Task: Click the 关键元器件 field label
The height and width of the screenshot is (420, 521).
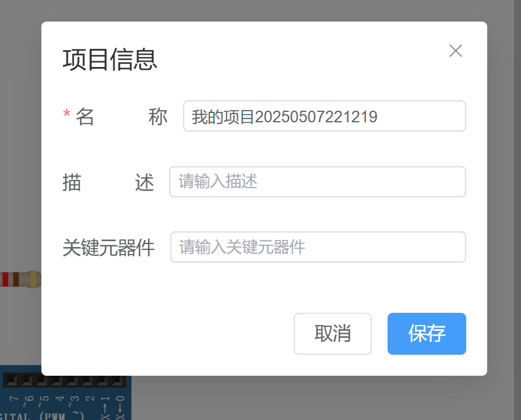Action: [109, 248]
